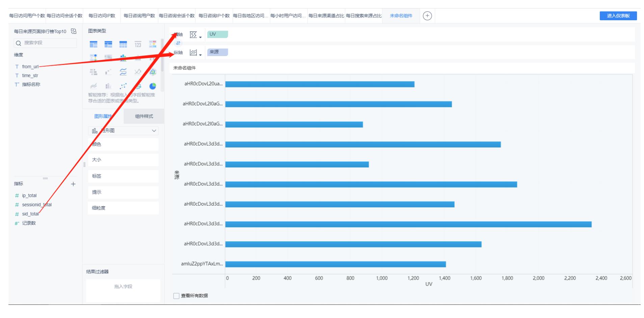Switch to the 每日访问会话个数 tab

coord(64,16)
